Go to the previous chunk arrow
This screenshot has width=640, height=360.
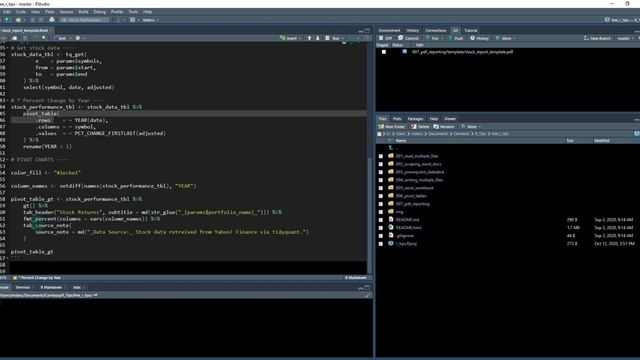click(309, 38)
